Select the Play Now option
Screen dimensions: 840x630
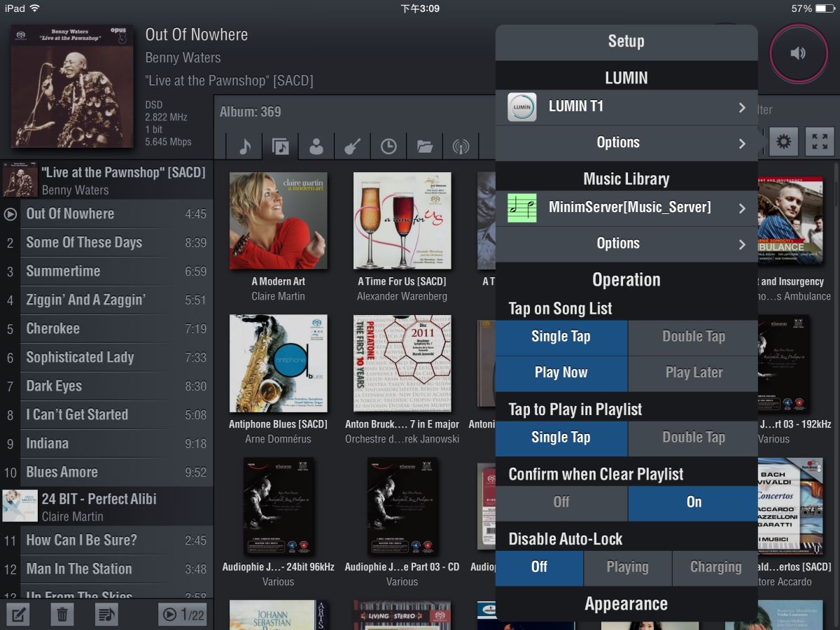click(561, 373)
